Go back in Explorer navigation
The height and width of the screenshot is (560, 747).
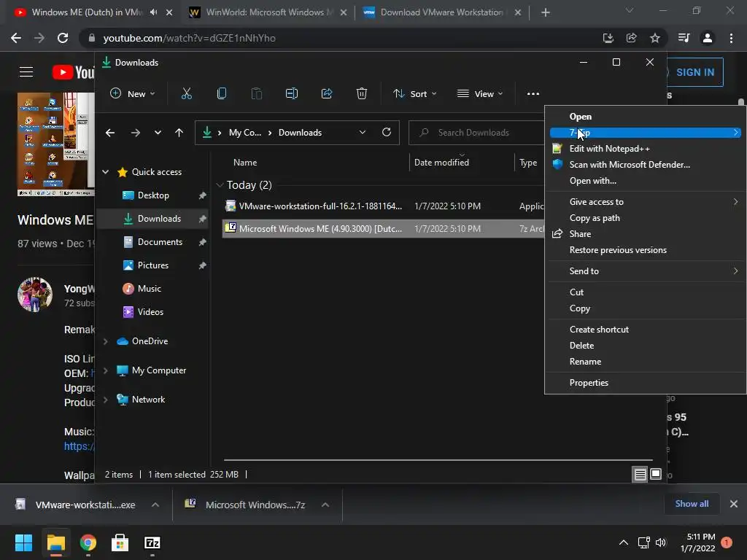110,133
